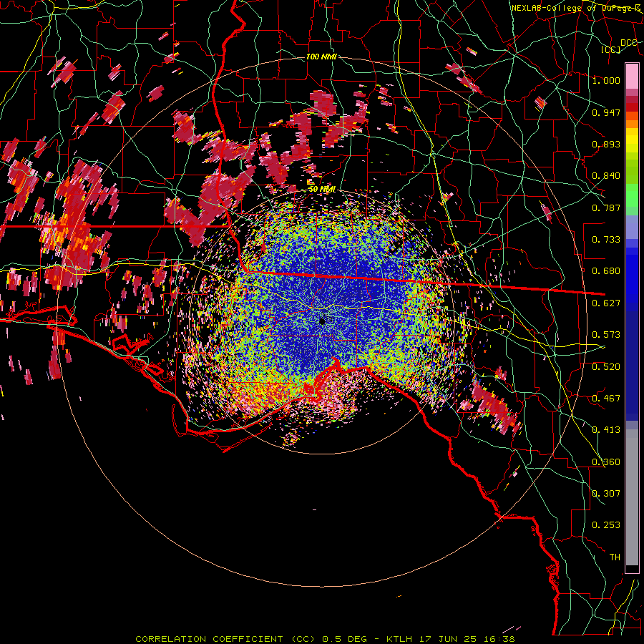The width and height of the screenshot is (644, 644).
Task: Click the 0.840 color scale value
Action: tap(606, 176)
